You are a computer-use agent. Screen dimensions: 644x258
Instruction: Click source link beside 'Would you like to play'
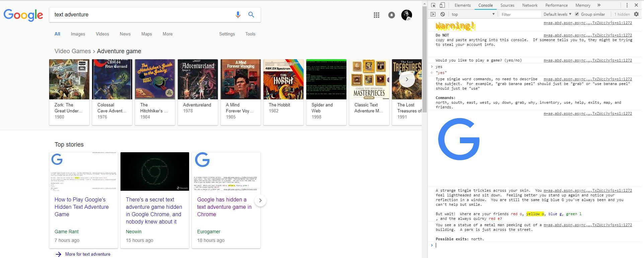click(588, 60)
